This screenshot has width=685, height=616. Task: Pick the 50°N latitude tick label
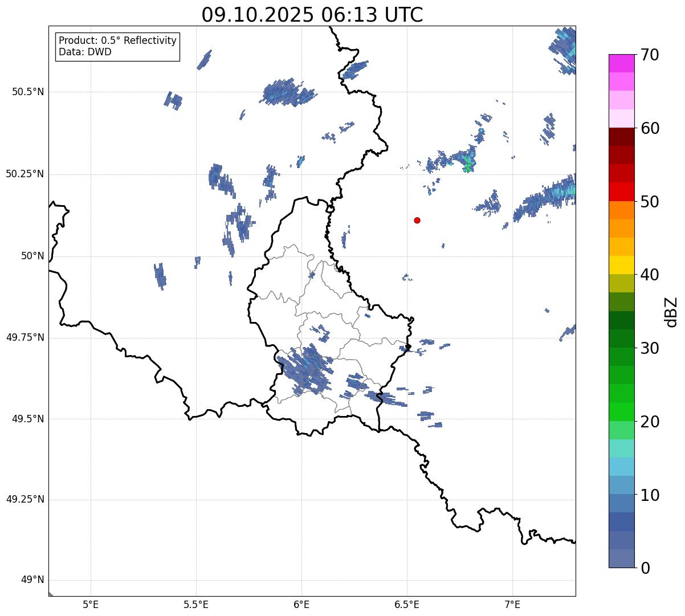(32, 256)
